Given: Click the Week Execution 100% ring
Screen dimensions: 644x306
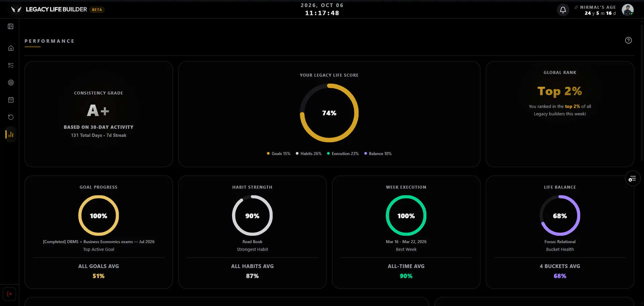Looking at the screenshot, I should click(x=406, y=216).
